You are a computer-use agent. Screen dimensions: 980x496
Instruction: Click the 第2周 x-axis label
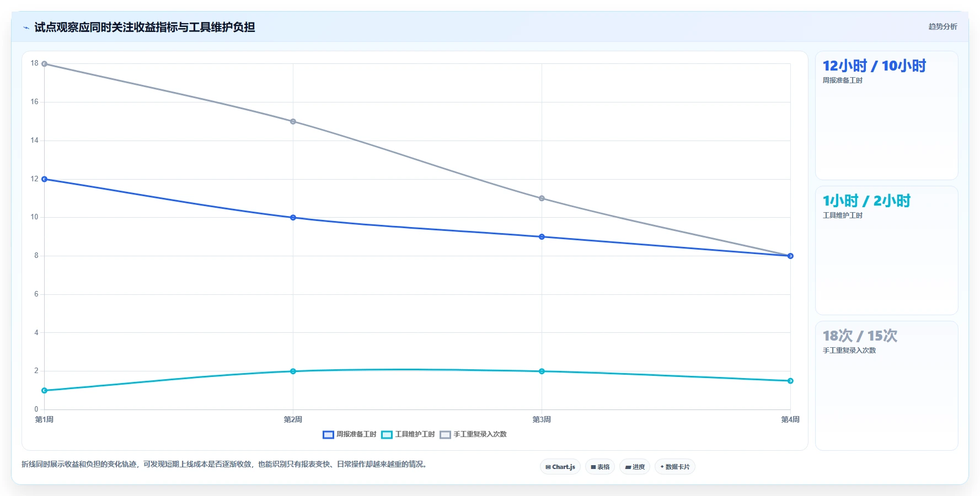point(293,420)
